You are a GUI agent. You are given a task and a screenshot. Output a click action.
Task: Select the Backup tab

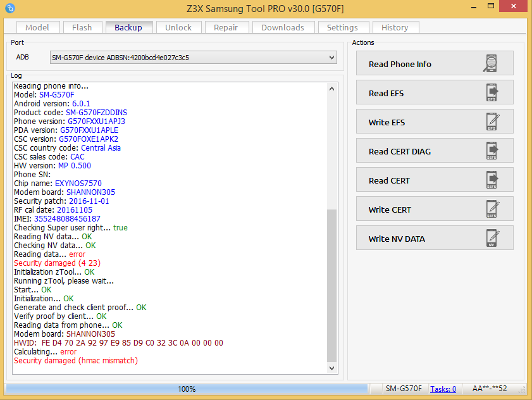pyautogui.click(x=128, y=27)
